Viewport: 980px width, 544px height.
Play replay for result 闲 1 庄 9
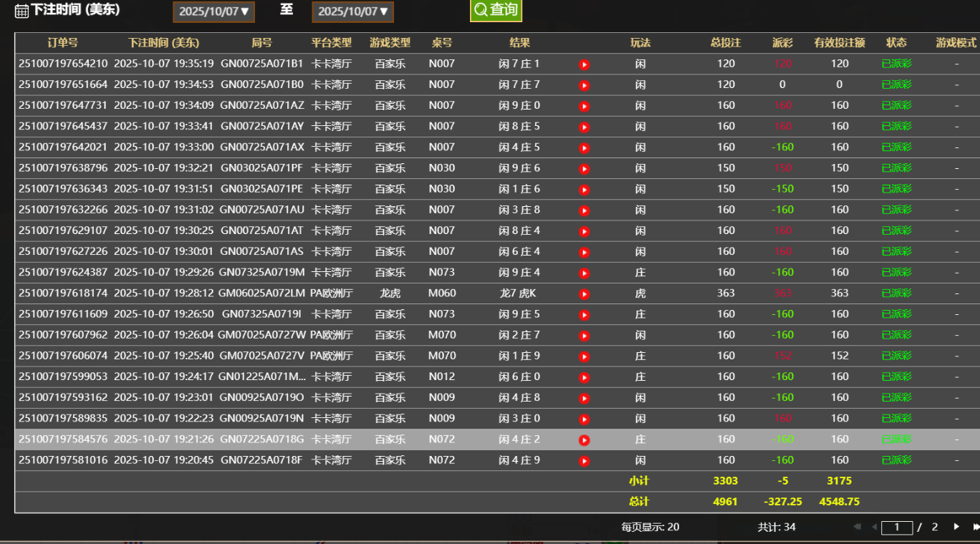coord(584,356)
